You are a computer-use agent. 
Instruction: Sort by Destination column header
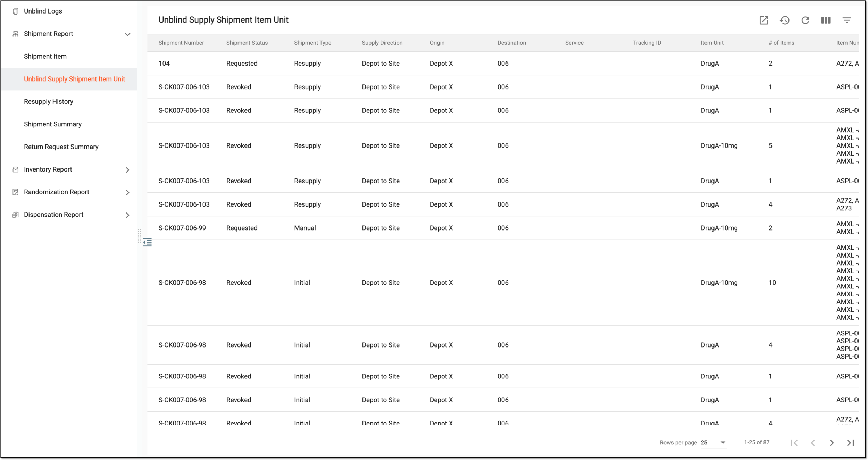coord(511,43)
